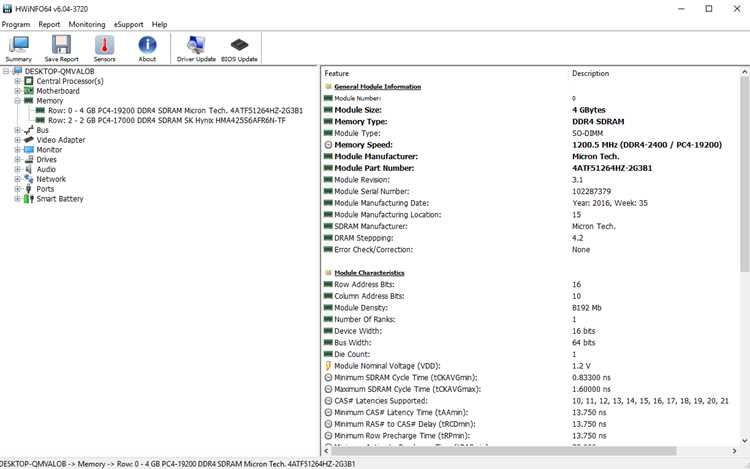750x469 pixels.
Task: Click the Network tree icon
Action: pyautogui.click(x=29, y=179)
